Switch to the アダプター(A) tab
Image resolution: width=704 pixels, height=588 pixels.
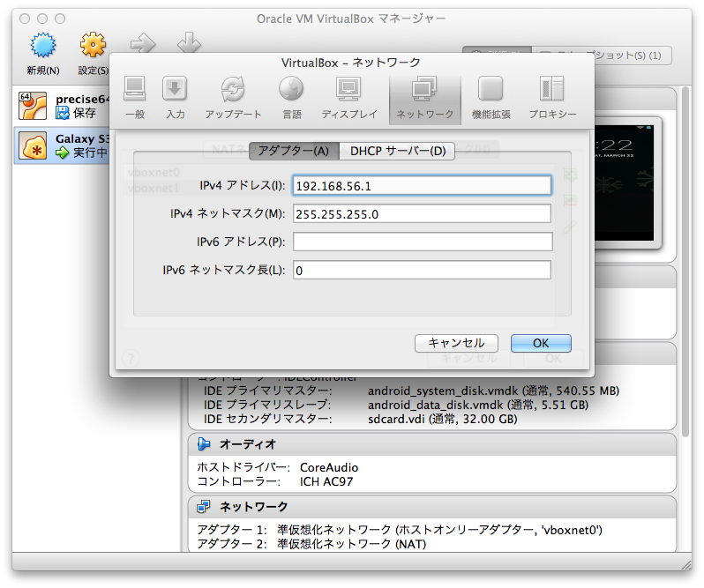point(294,151)
